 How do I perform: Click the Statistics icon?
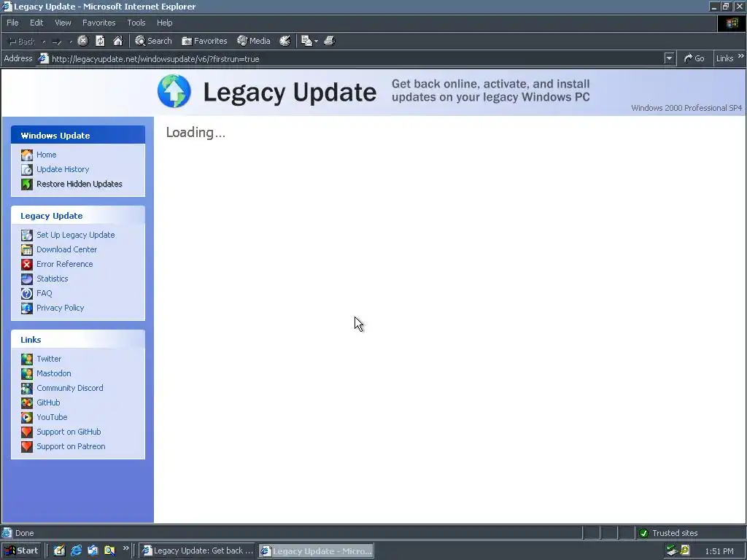[x=27, y=279]
